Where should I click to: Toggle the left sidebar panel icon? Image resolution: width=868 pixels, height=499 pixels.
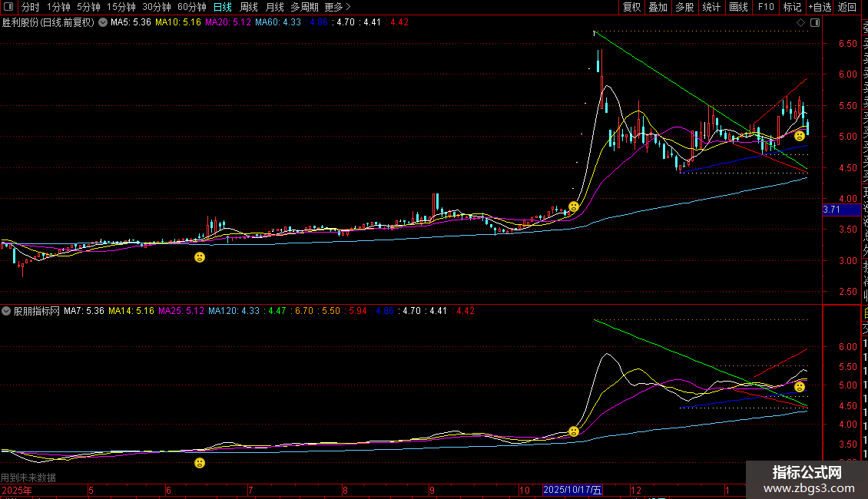tap(8, 7)
